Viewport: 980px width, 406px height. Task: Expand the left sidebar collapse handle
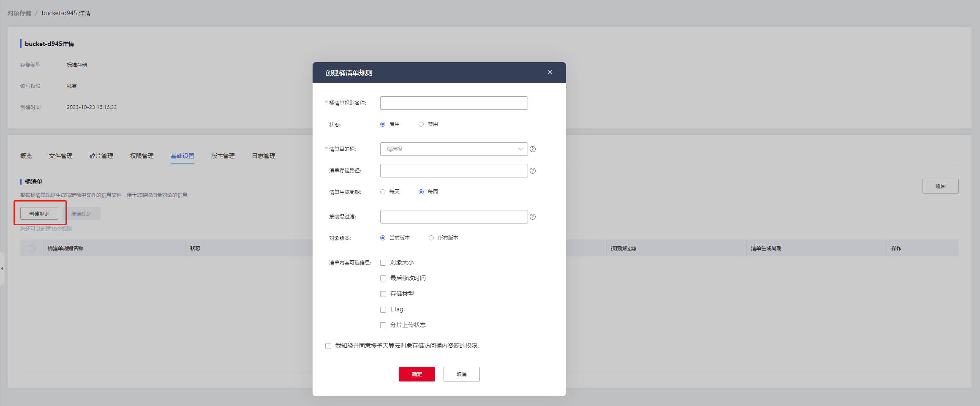(2, 268)
